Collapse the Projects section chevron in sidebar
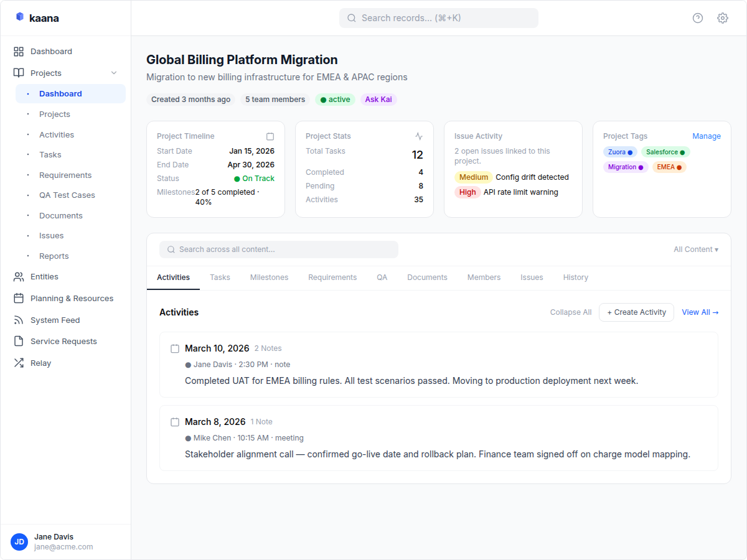Image resolution: width=747 pixels, height=560 pixels. 114,73
